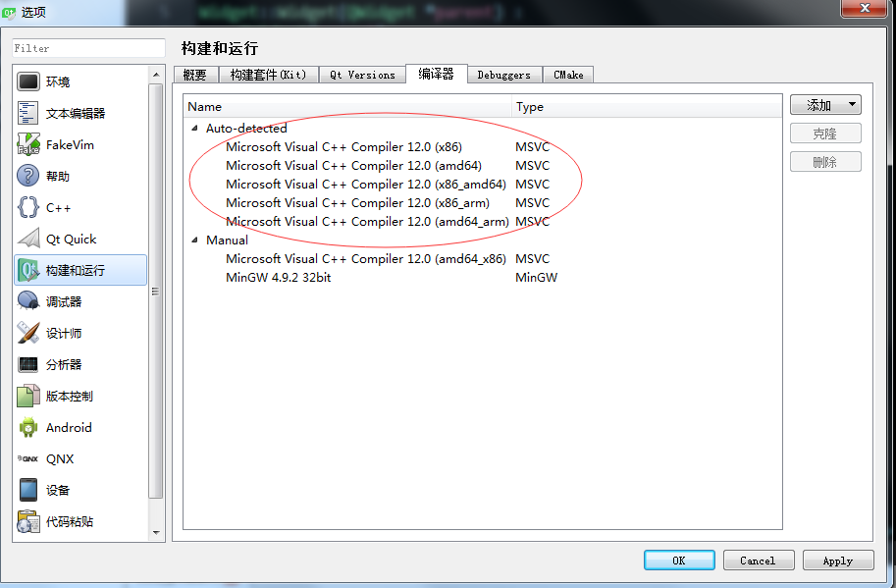Open the FakeVim settings icon

28,144
